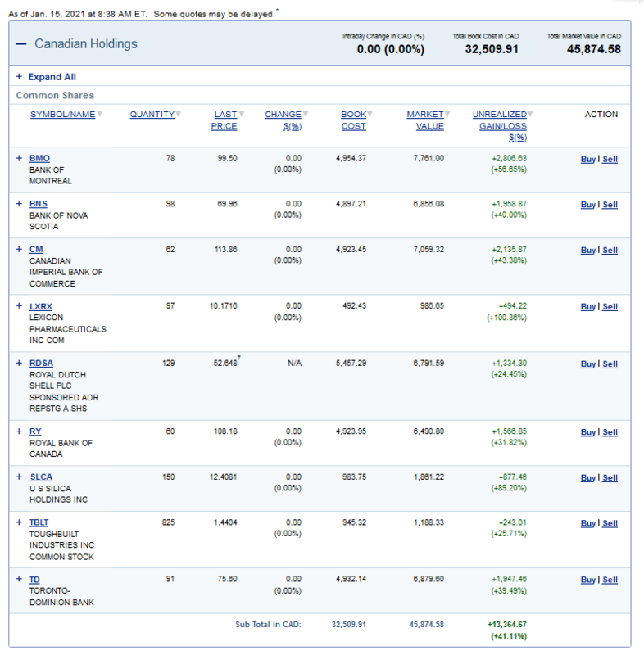This screenshot has height=655, width=644.
Task: Sell ToughBuilt Industries shares
Action: pyautogui.click(x=610, y=523)
